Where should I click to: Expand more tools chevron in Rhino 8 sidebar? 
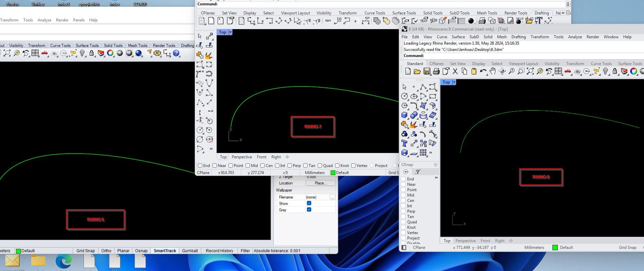coord(431,153)
